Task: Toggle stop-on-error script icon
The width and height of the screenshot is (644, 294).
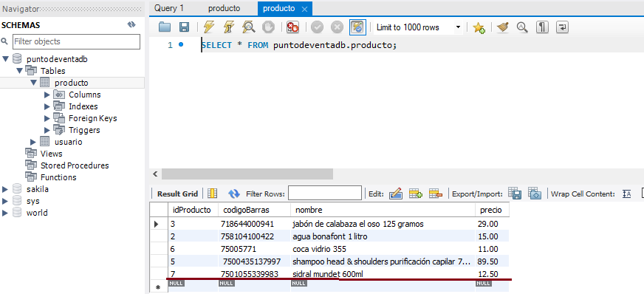Action: pos(292,27)
